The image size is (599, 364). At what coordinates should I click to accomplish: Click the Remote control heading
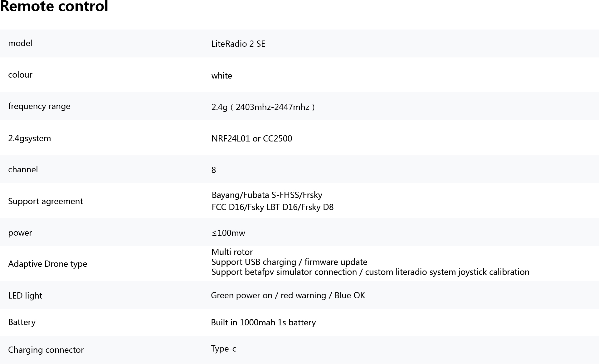coord(54,6)
